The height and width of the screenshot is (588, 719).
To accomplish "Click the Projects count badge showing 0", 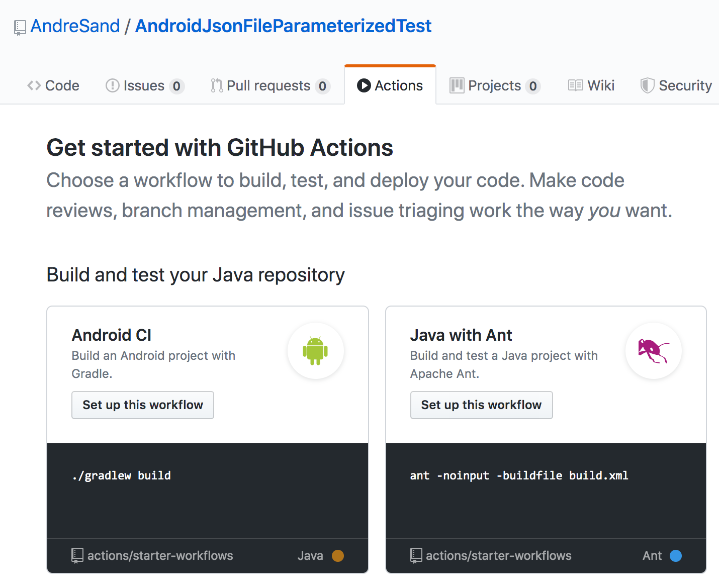I will (533, 86).
